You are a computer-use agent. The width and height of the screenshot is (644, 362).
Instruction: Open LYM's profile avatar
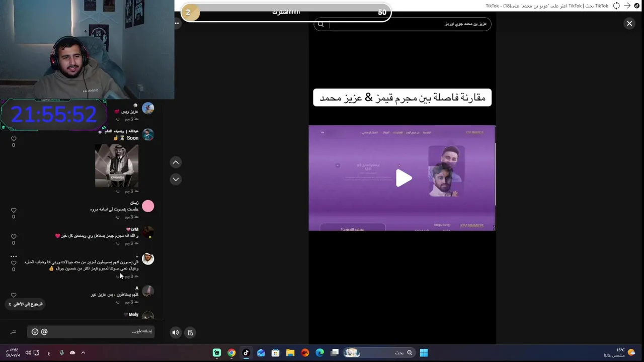(x=148, y=232)
